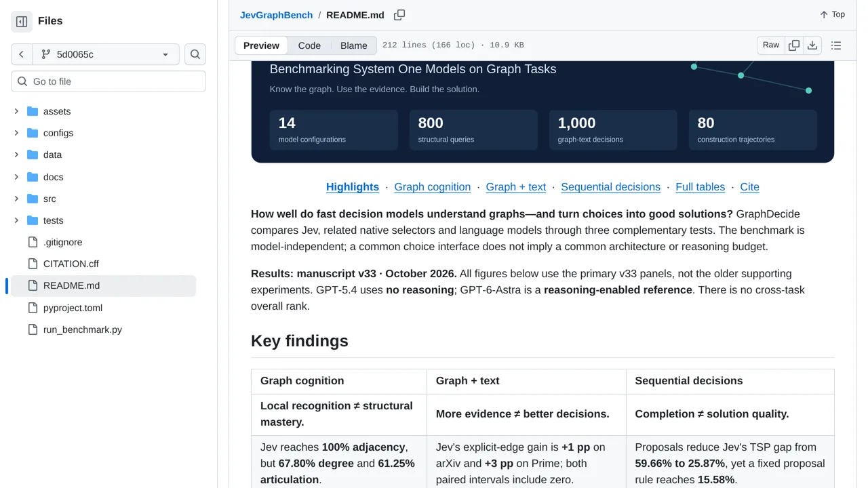The width and height of the screenshot is (868, 488).
Task: Follow the Graph cognition anchor link
Action: (433, 187)
